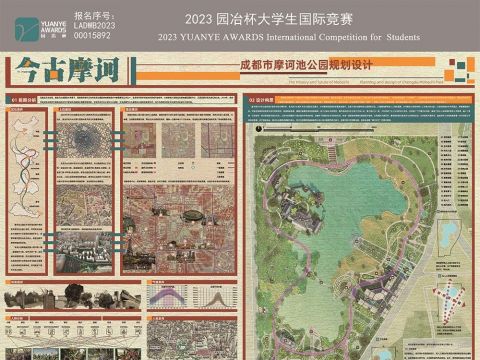The height and width of the screenshot is (360, 480).
Task: Click the scale bar above master plan
Action: point(320,128)
